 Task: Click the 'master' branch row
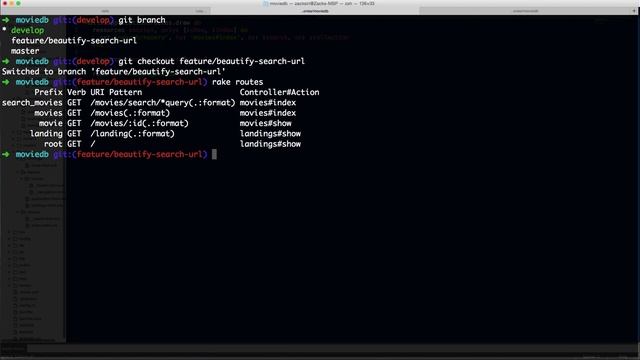pyautogui.click(x=25, y=51)
